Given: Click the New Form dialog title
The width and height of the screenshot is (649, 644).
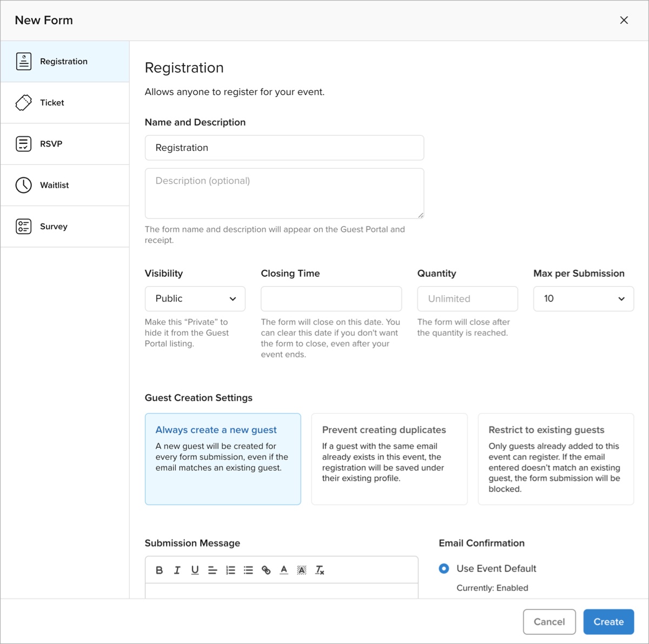Looking at the screenshot, I should tap(44, 21).
